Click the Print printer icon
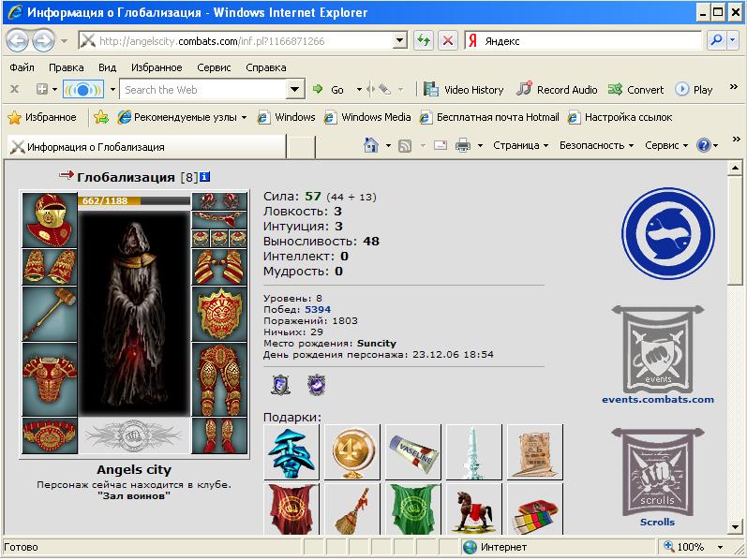 [463, 145]
